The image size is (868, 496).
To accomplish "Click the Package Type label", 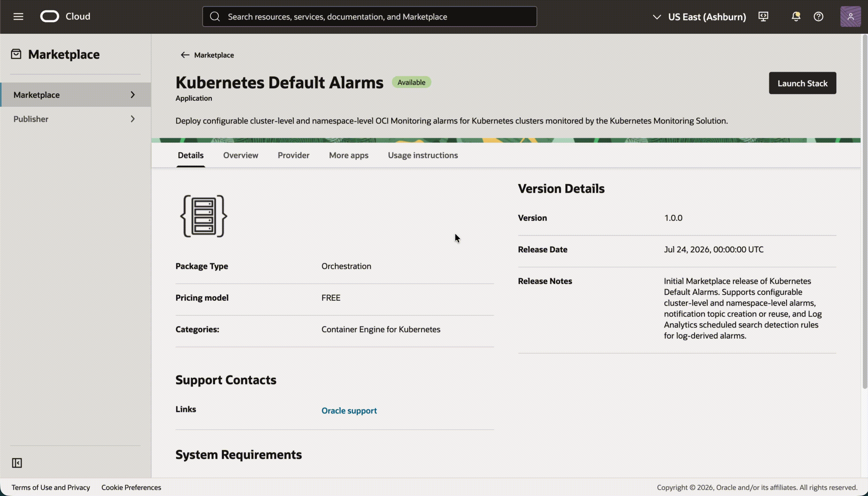I will click(202, 266).
